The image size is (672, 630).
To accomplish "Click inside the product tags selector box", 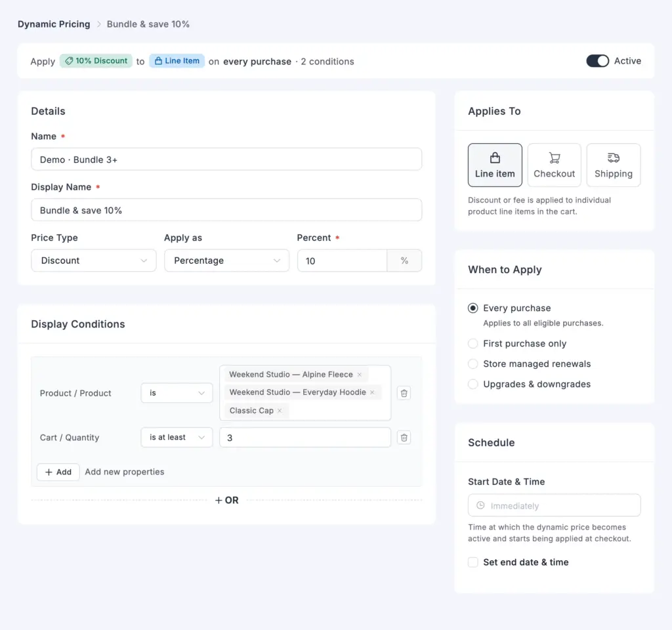I will (x=305, y=393).
